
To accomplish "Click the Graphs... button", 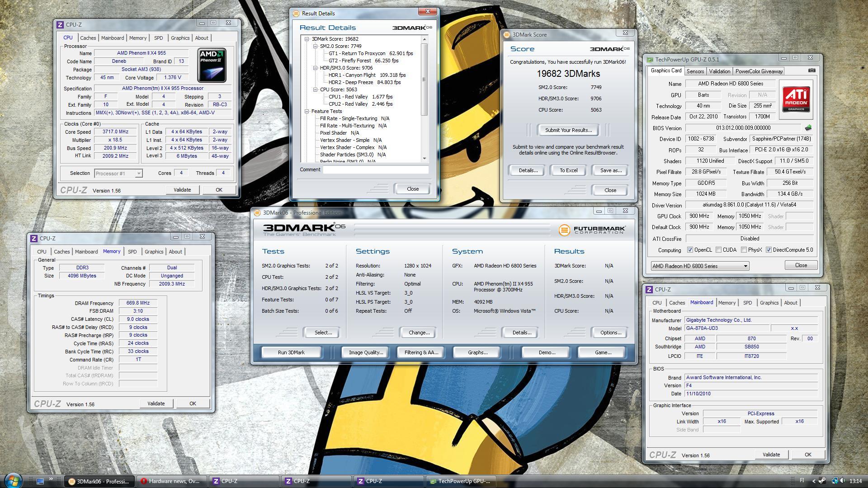I will click(477, 352).
